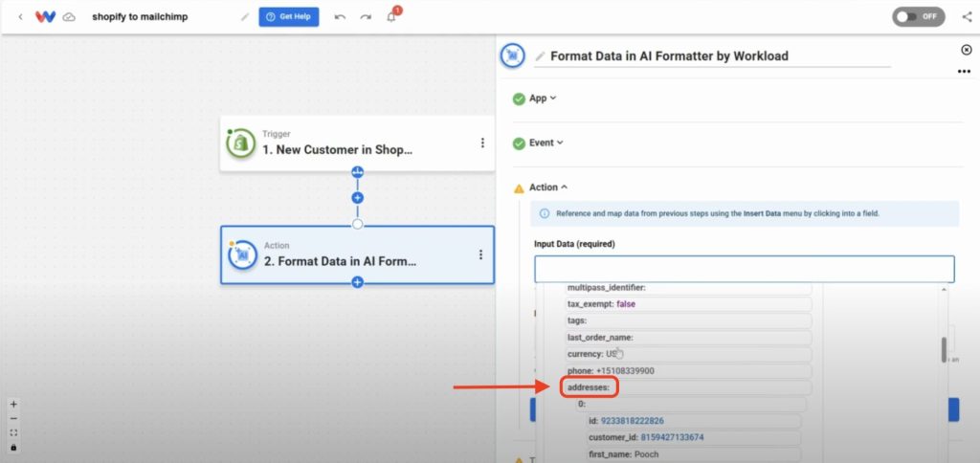This screenshot has width=980, height=463.
Task: Click the share icon
Action: coord(967,17)
